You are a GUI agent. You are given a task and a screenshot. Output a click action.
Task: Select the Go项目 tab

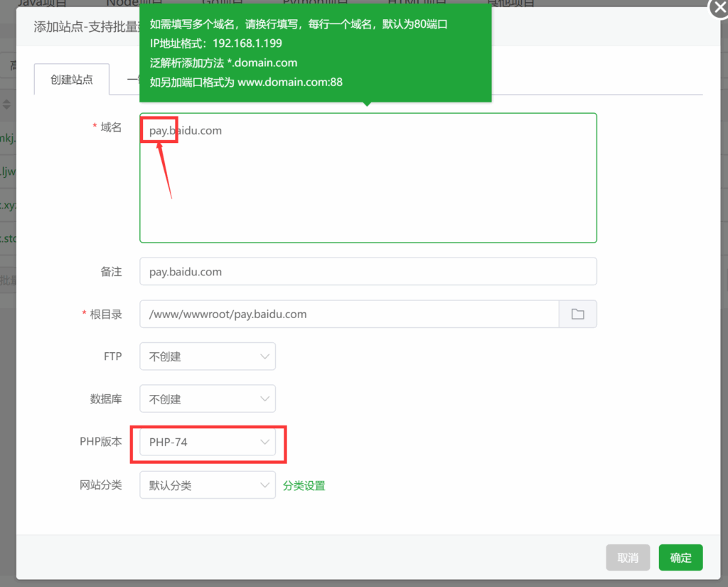pyautogui.click(x=223, y=3)
